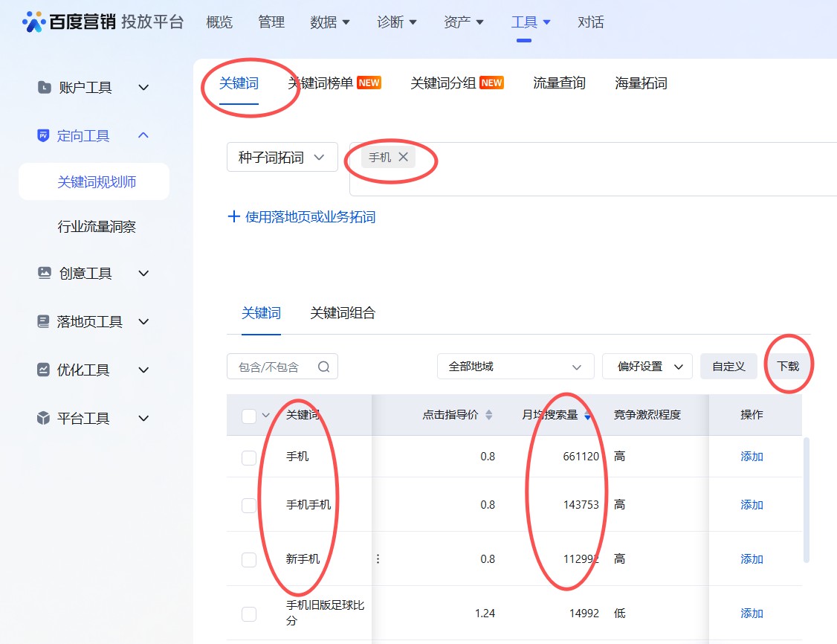The image size is (837, 644).
Task: Click the 平台工具 cube icon
Action: (x=42, y=418)
